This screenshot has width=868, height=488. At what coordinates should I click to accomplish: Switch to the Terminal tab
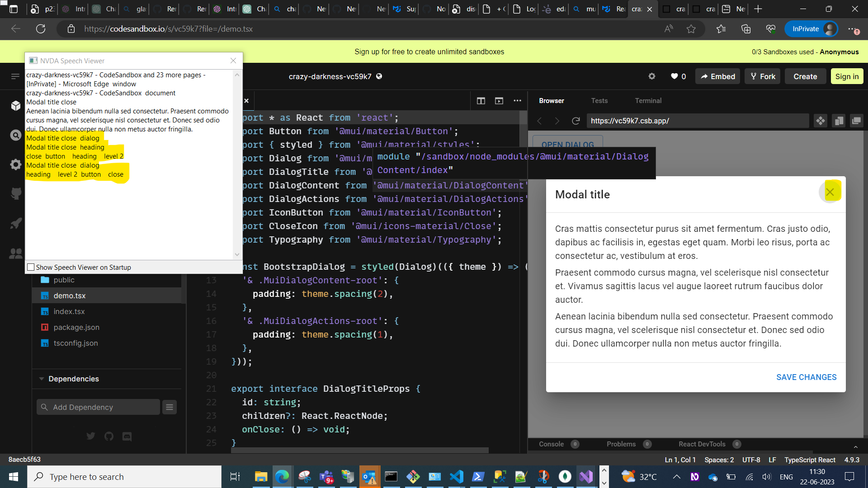648,100
